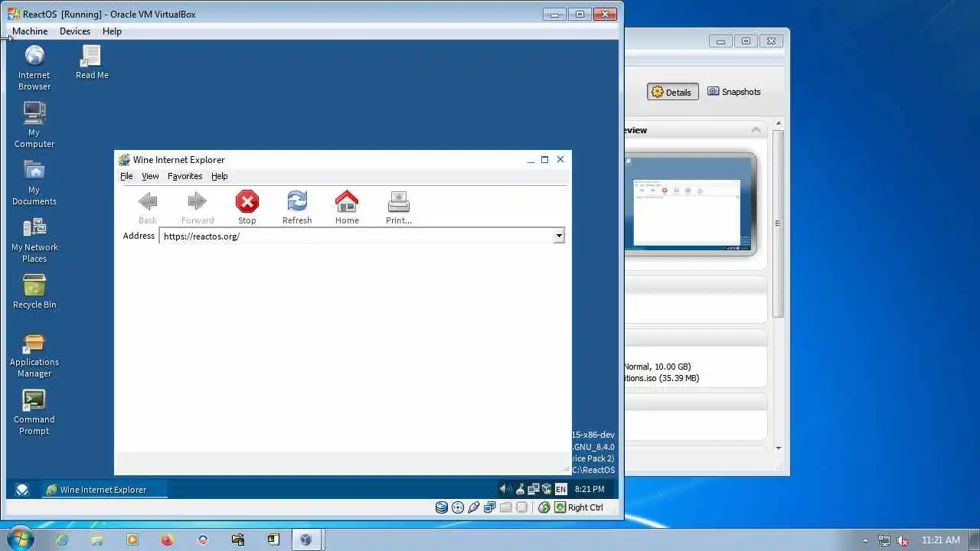Click the Right Ctrl host key indicator
This screenshot has width=980, height=551.
580,507
